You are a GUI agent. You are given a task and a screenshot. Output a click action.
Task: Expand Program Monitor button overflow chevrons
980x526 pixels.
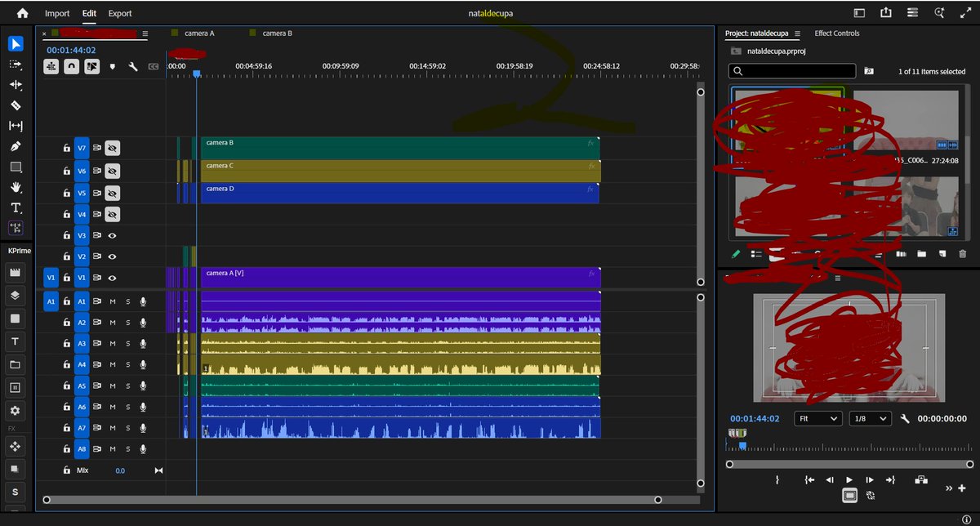(x=948, y=488)
